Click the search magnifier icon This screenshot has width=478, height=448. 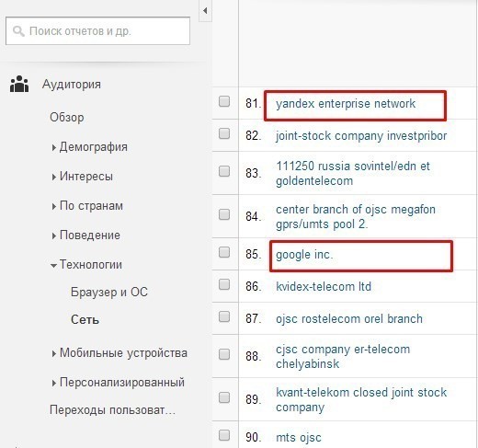pyautogui.click(x=18, y=31)
